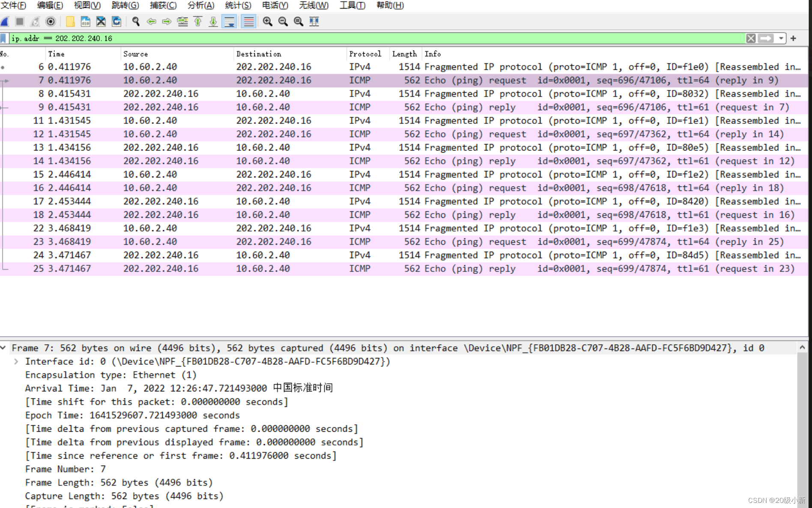Go back in packet history
The width and height of the screenshot is (812, 508).
pos(151,21)
